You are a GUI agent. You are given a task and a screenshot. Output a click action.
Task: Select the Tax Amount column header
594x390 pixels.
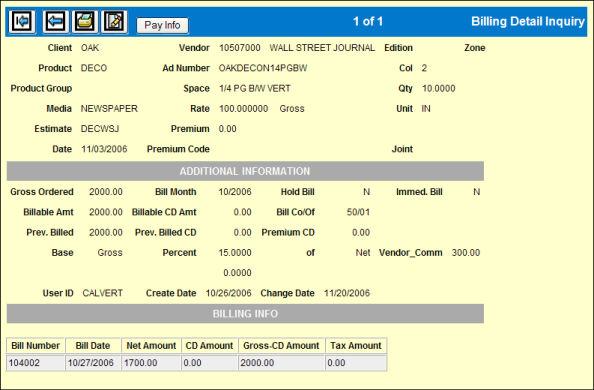coord(356,346)
